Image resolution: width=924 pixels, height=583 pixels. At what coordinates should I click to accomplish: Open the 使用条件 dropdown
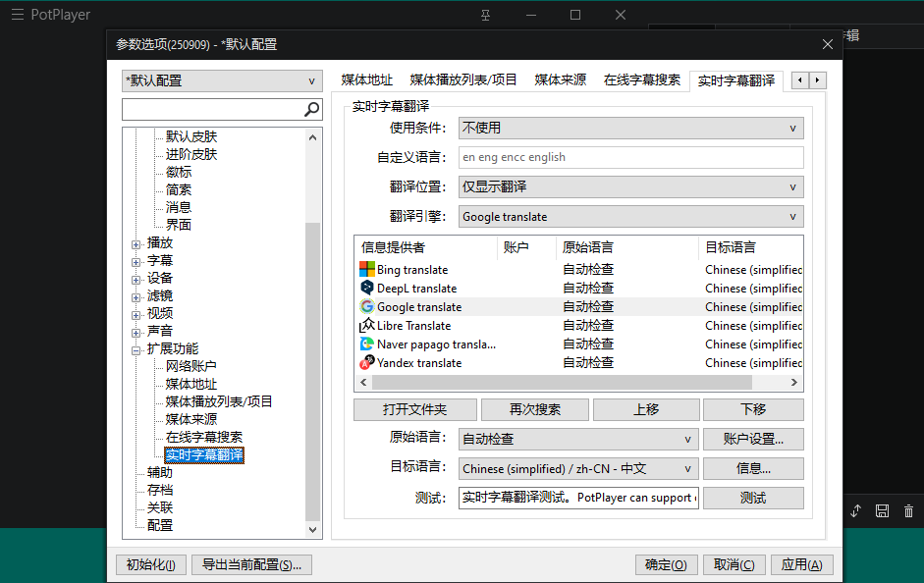631,128
